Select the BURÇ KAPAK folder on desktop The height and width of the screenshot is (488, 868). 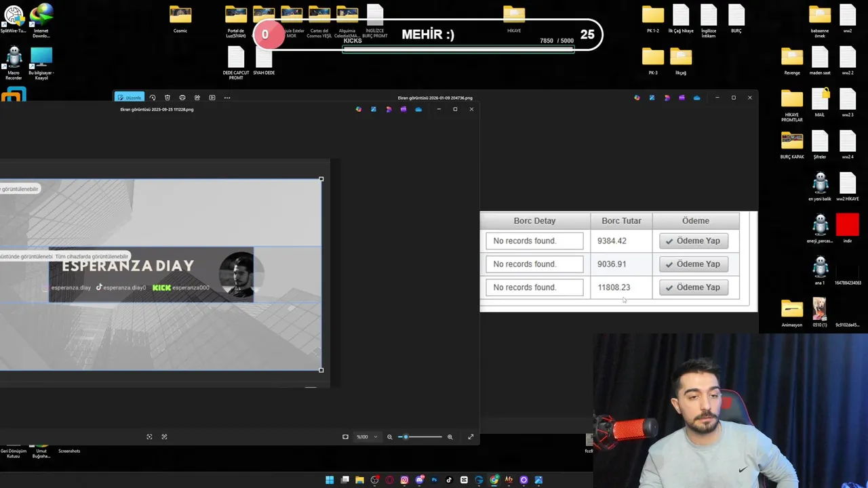[x=792, y=145]
